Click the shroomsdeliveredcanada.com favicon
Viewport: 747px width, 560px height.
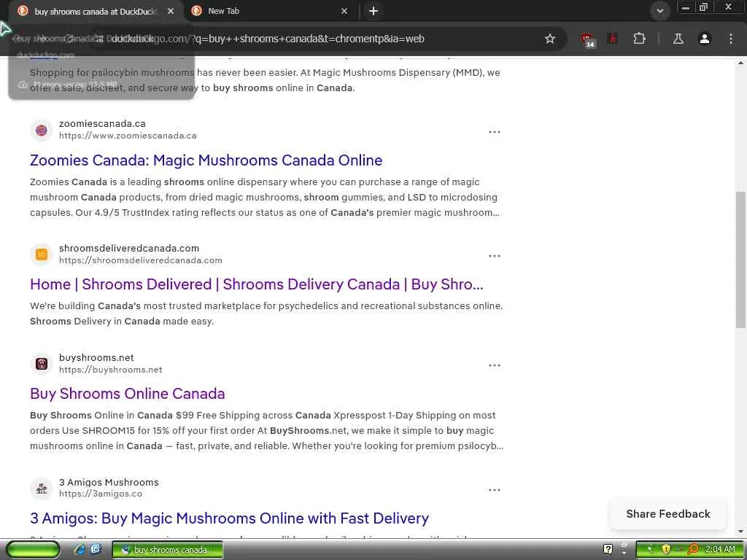42,254
